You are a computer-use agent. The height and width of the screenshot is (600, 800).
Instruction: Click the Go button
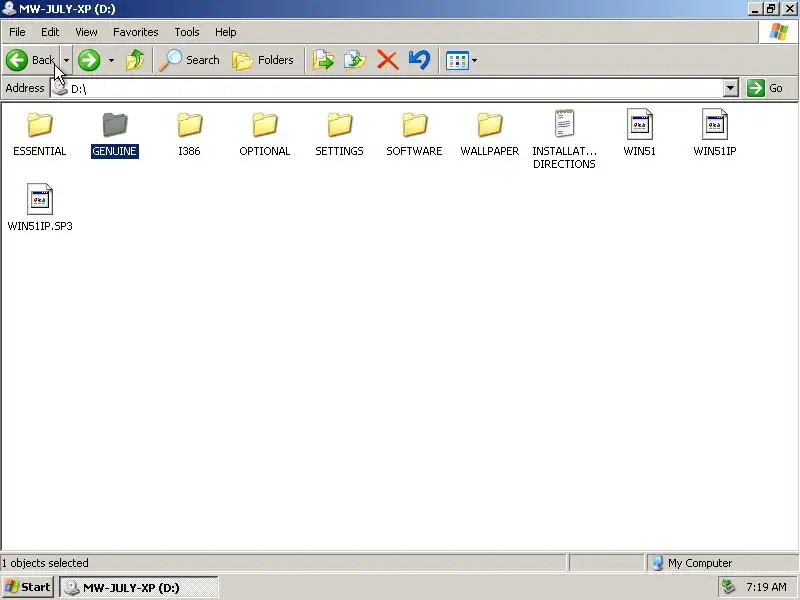(765, 88)
